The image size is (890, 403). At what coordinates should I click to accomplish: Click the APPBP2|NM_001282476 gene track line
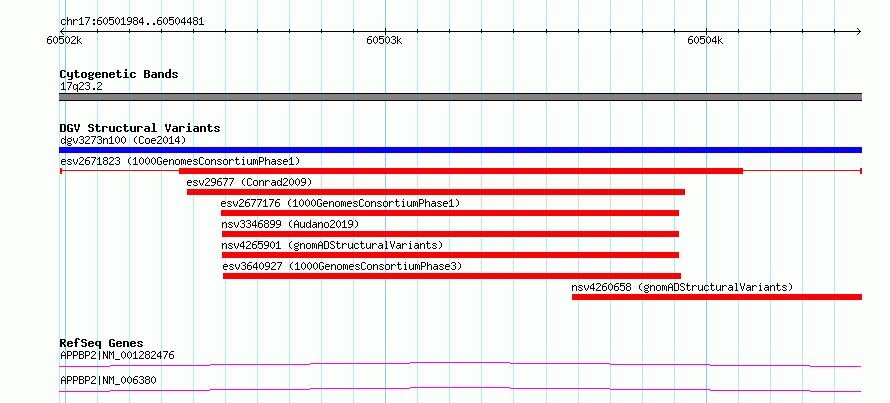coord(460,364)
